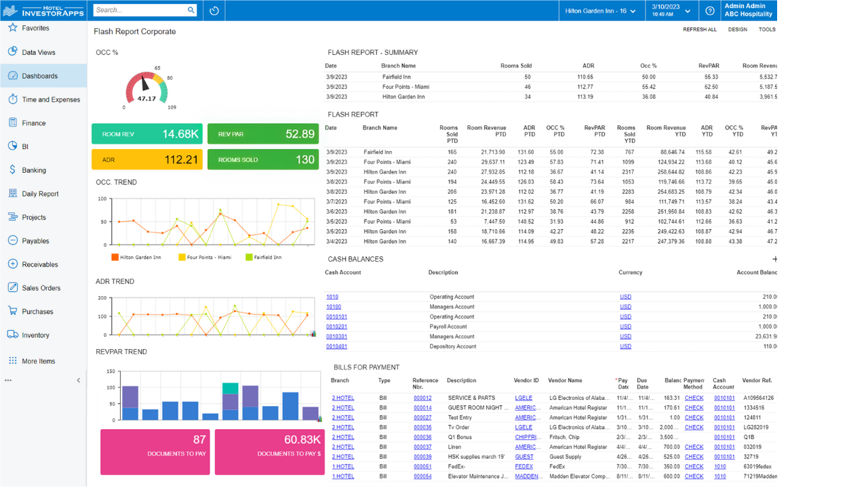Open the 3/10/2023 business date dropdown
Screen dimensions: 868x488
671,10
